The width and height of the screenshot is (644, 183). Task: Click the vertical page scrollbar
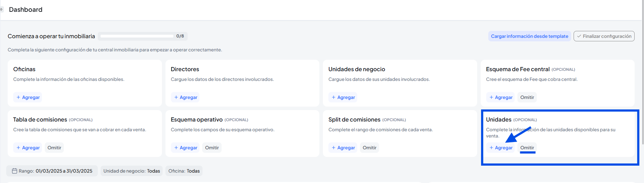click(x=643, y=69)
